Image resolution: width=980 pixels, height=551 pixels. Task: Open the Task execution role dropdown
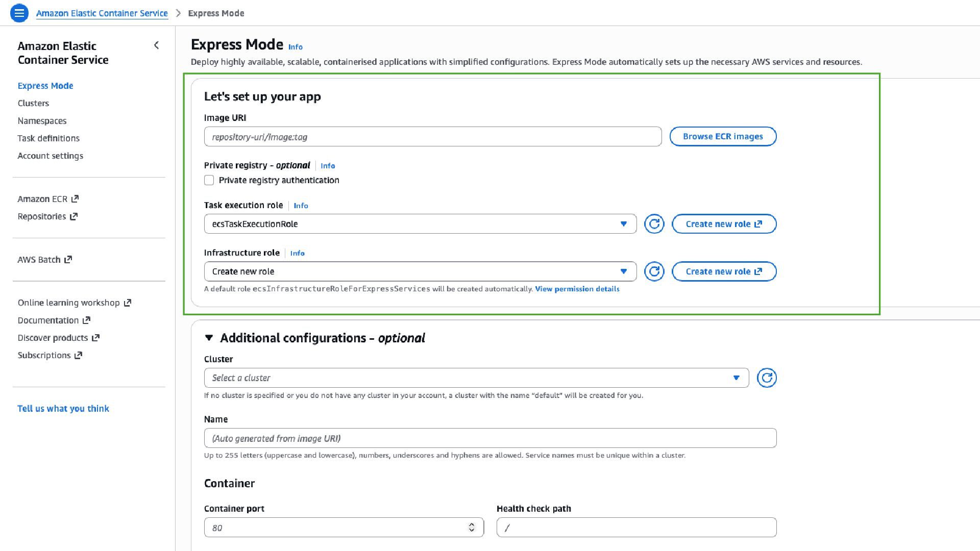420,224
